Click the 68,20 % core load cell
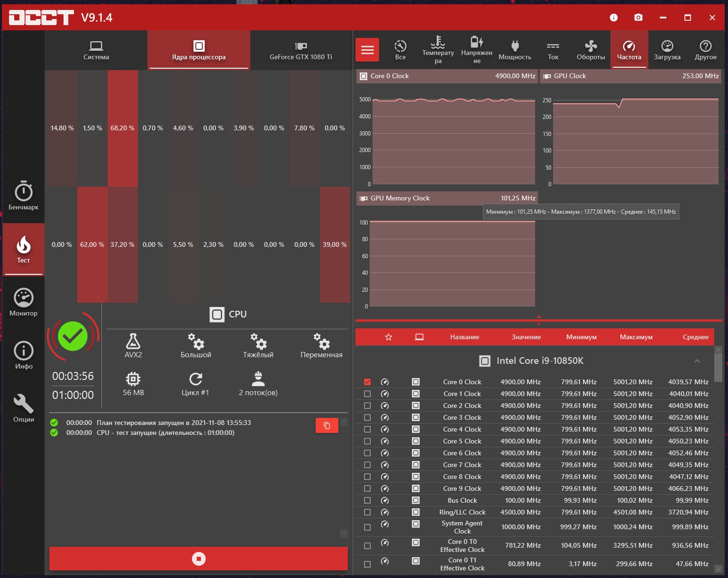728x578 pixels. [123, 128]
